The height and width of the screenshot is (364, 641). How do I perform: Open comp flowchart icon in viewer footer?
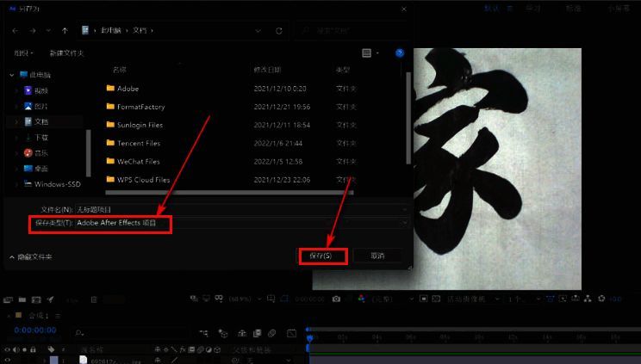point(588,299)
